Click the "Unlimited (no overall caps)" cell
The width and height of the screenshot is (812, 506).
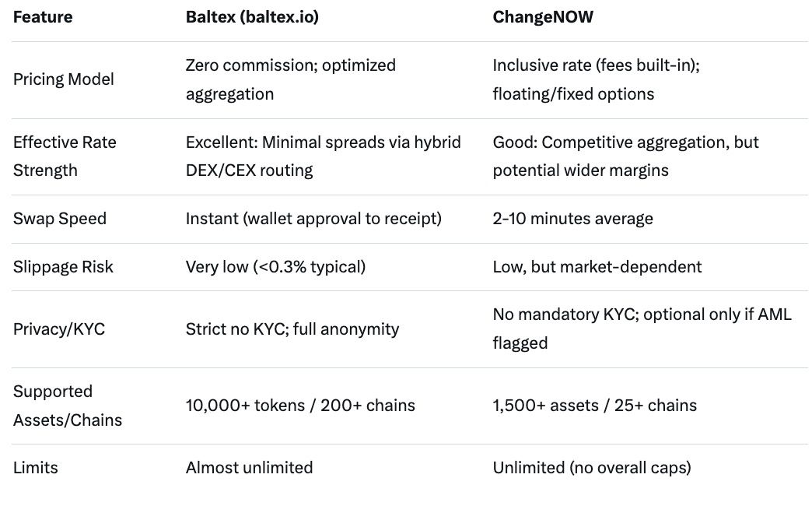pyautogui.click(x=591, y=468)
